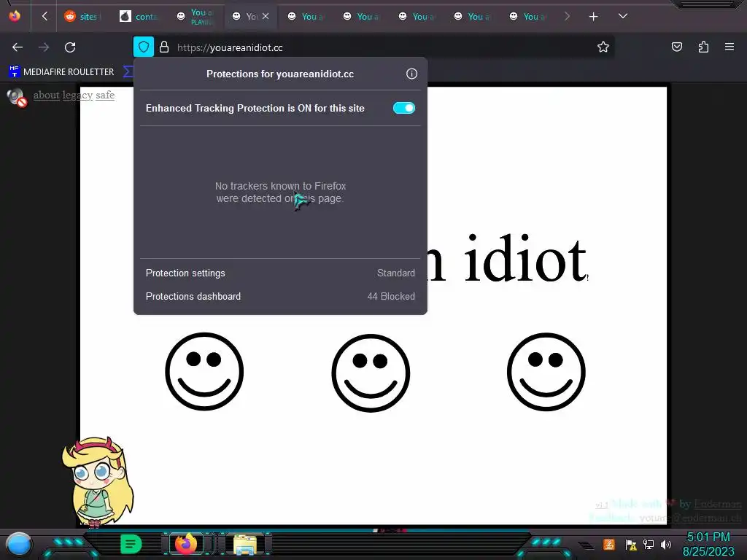747x560 pixels.
Task: Close the active tab with the X
Action: (266, 16)
